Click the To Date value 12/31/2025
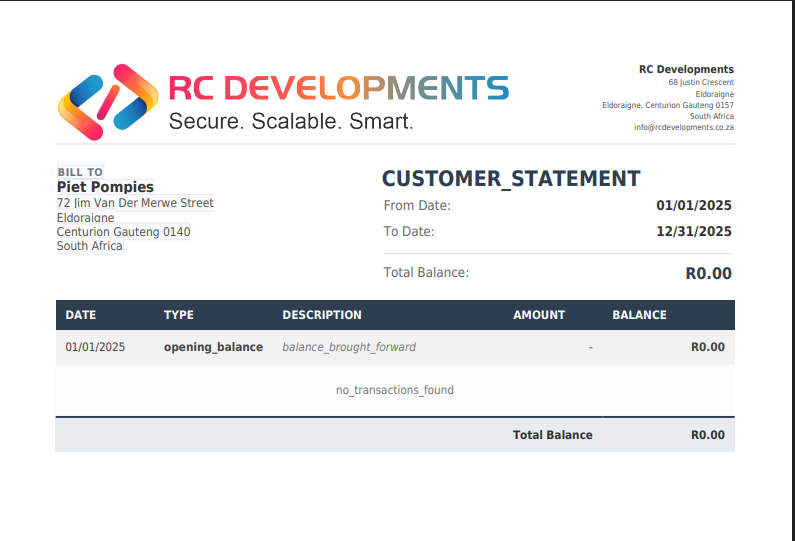The height and width of the screenshot is (541, 795). [693, 231]
